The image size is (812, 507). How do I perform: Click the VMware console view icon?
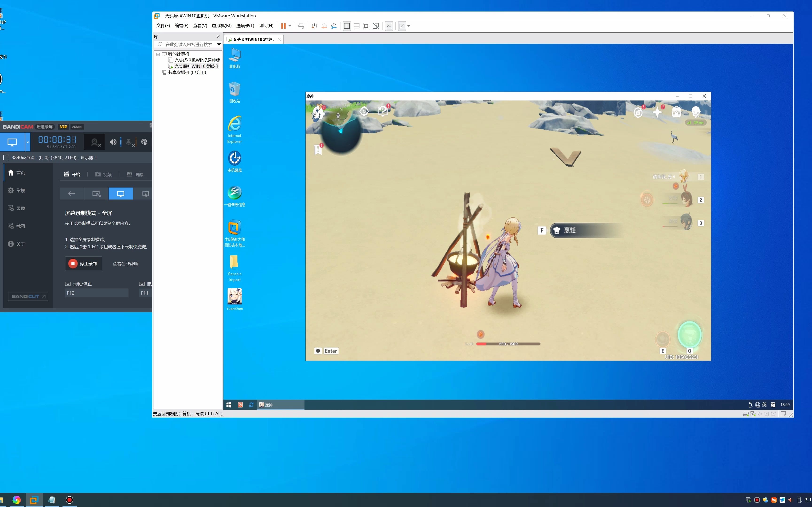pyautogui.click(x=389, y=26)
